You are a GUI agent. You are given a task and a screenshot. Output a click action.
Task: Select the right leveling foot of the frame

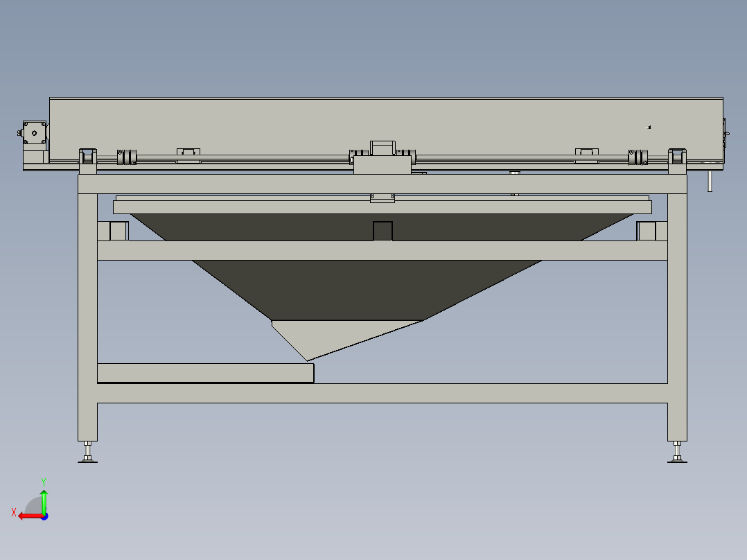point(677,452)
